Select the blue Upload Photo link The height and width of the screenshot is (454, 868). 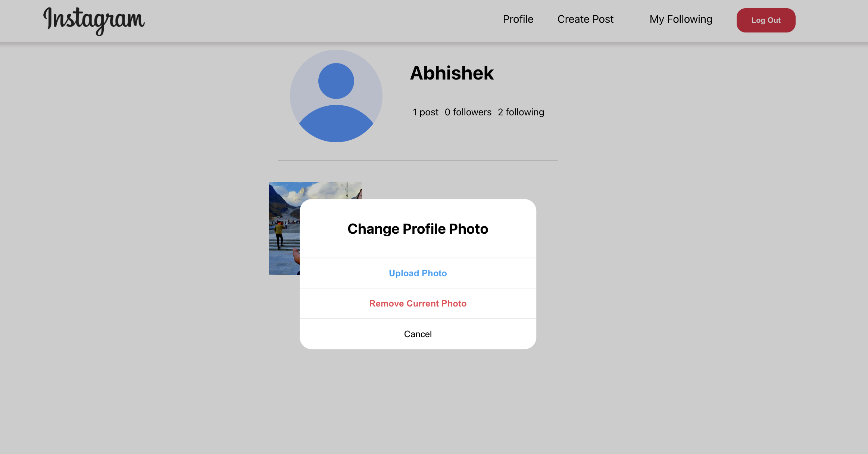coord(417,273)
